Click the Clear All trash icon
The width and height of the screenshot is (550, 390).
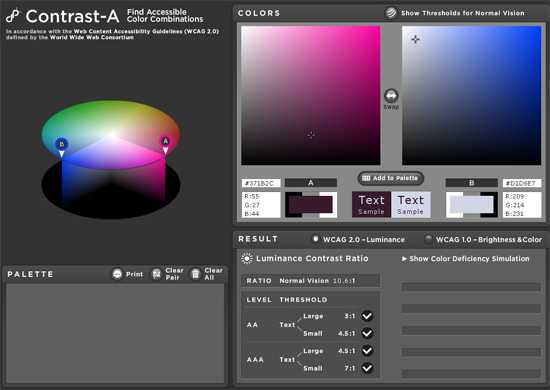(x=196, y=274)
